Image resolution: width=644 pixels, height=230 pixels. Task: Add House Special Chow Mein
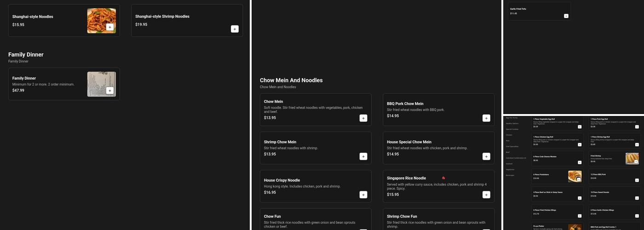(486, 156)
